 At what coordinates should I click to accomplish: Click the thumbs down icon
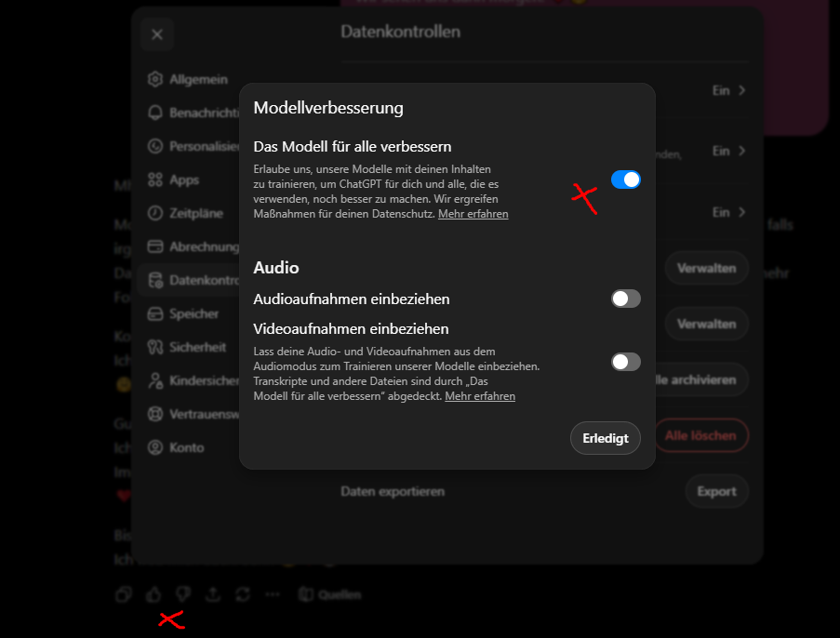[x=183, y=594]
